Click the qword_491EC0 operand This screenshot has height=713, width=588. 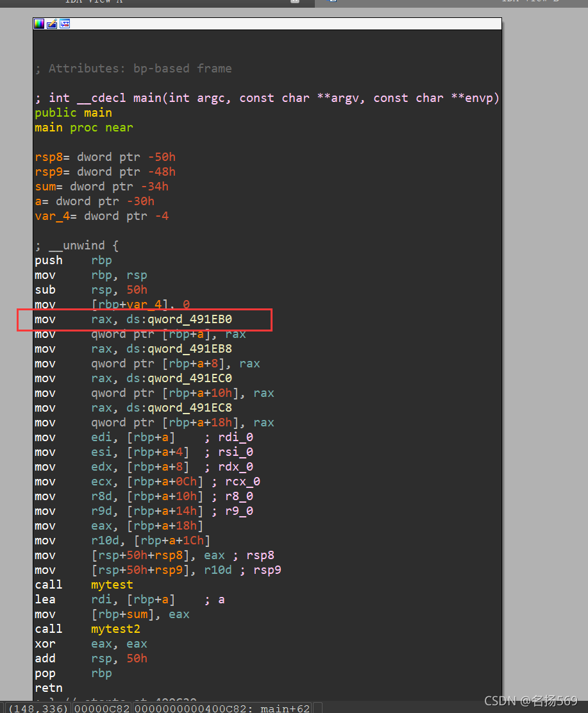(190, 378)
